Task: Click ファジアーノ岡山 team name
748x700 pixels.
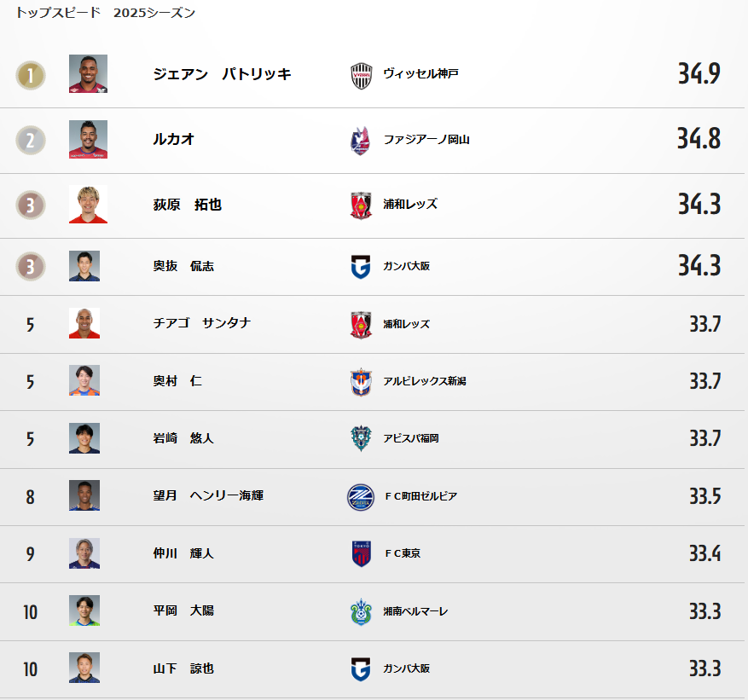Action: click(x=426, y=140)
